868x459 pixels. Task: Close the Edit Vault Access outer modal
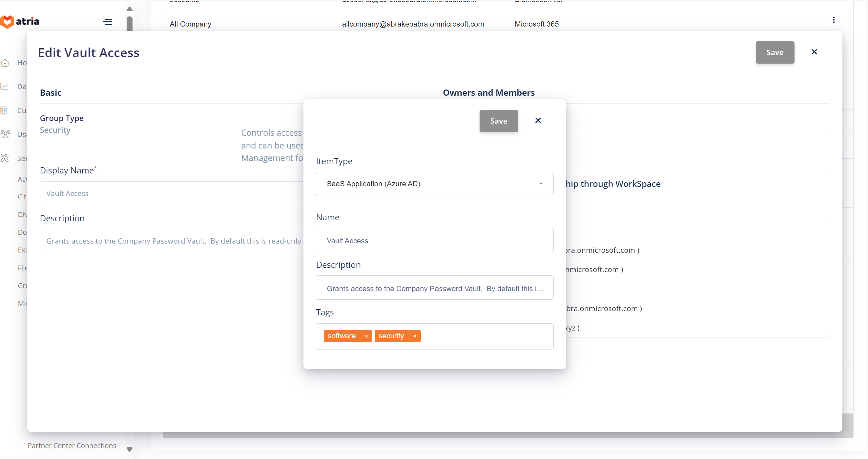pos(815,52)
